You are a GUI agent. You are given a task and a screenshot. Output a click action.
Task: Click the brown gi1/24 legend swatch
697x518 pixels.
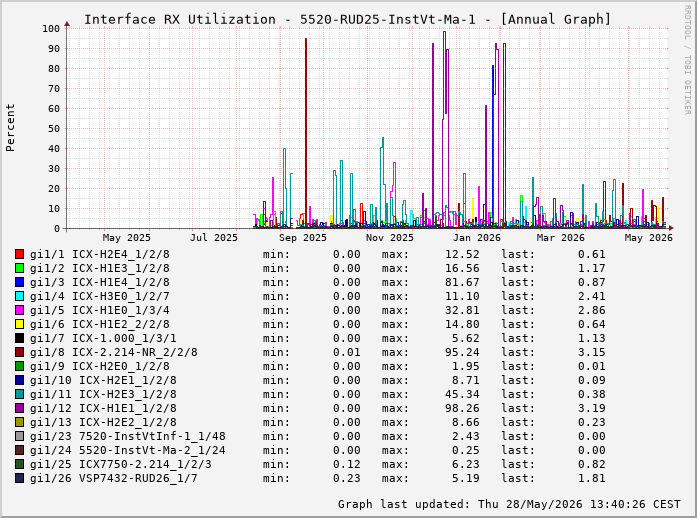point(19,450)
